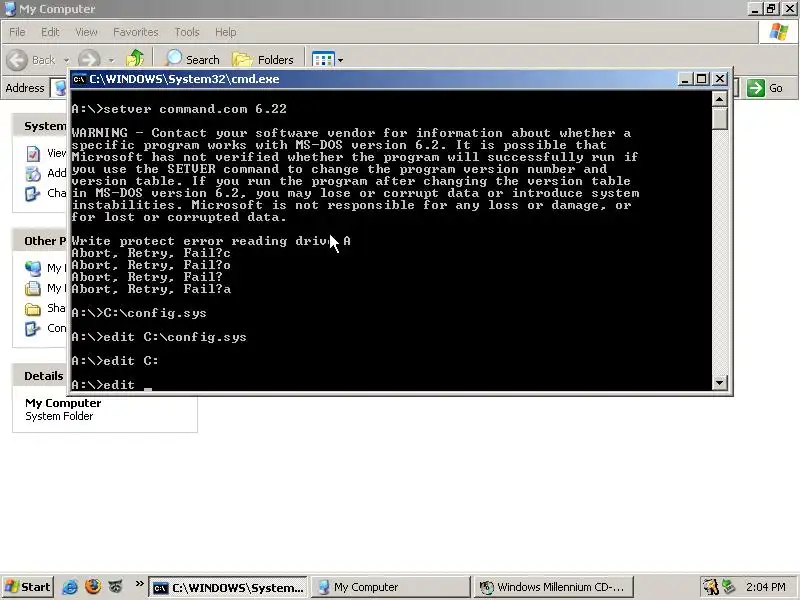This screenshot has height=600, width=800.
Task: Click the My Computer title bar icon
Action: [10, 9]
